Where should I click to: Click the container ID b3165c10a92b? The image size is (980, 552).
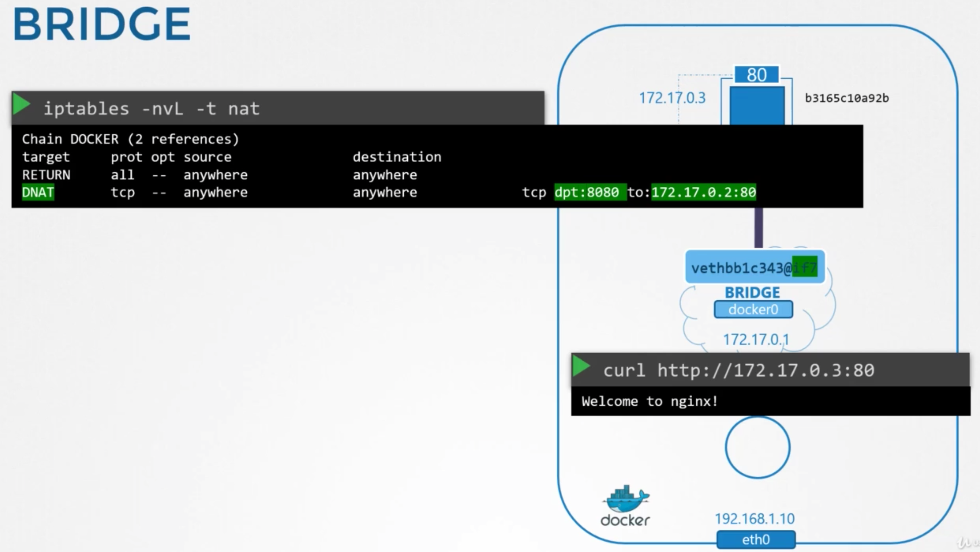846,98
